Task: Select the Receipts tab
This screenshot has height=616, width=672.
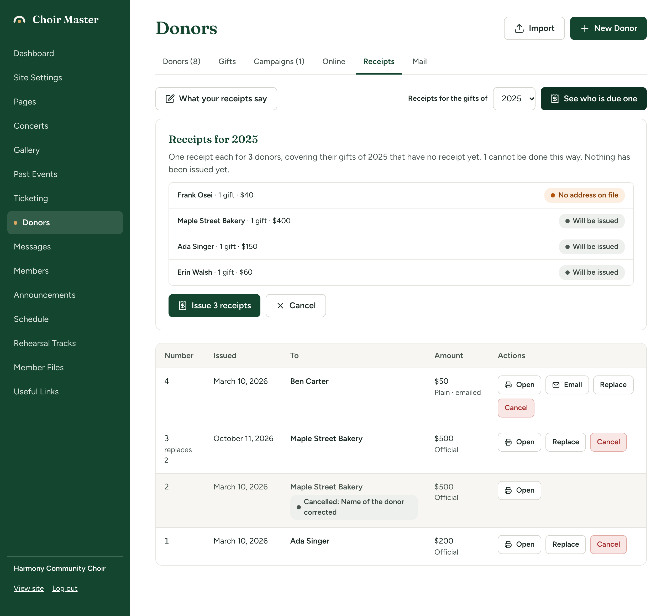Action: 379,62
